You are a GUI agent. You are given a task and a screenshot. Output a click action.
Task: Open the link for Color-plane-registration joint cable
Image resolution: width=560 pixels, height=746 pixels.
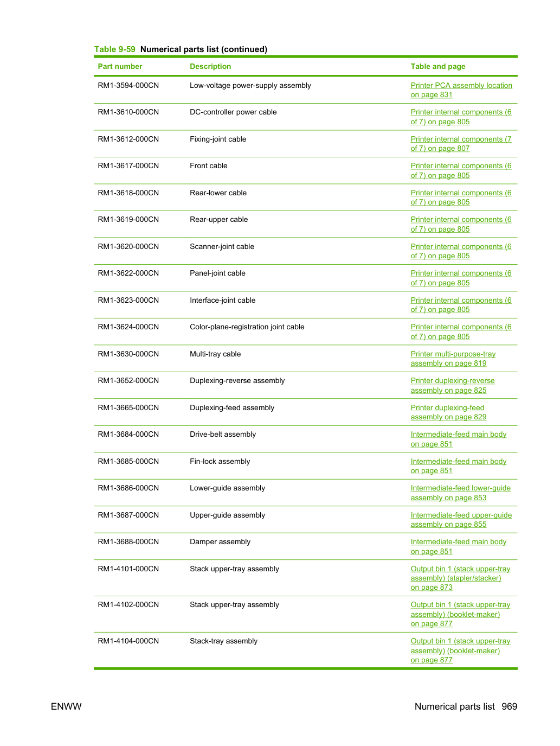[461, 331]
